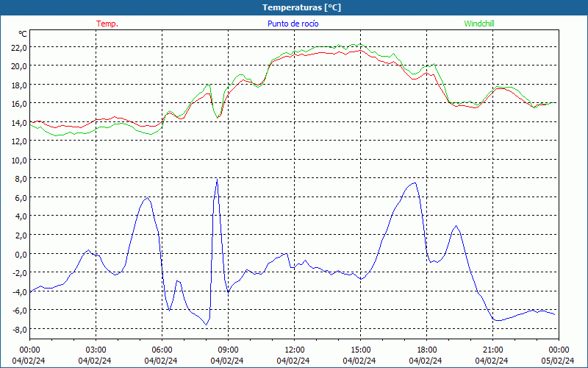Click the '-8,0' y-axis value

pyautogui.click(x=20, y=329)
